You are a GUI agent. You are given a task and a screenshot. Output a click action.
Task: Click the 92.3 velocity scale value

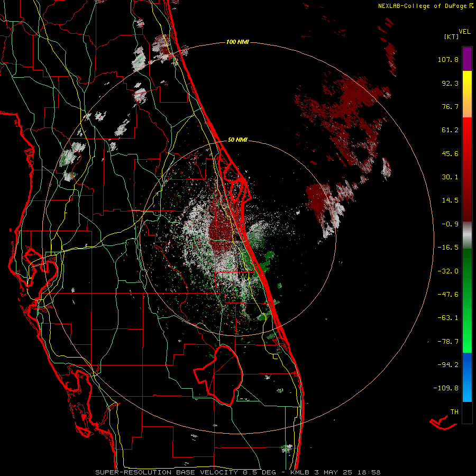(450, 83)
